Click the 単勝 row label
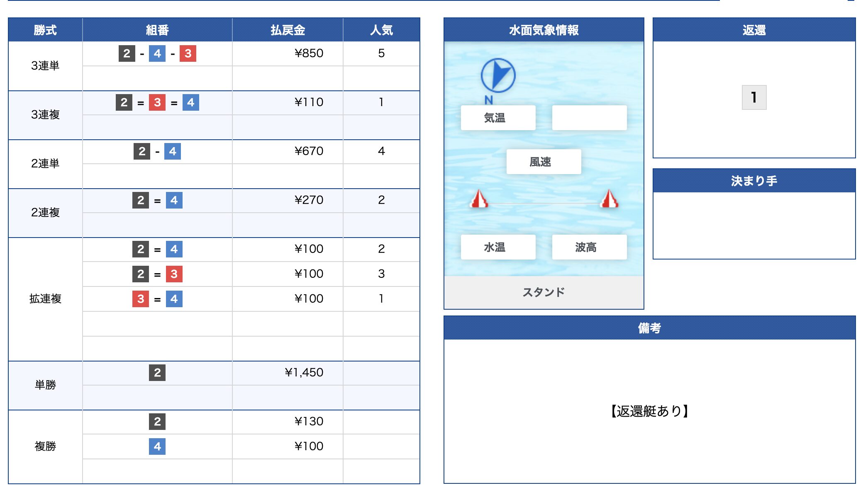 click(x=45, y=385)
